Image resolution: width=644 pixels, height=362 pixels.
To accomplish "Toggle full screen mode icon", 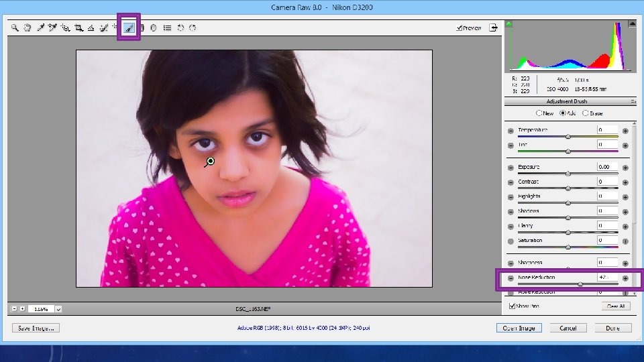I will [x=493, y=27].
